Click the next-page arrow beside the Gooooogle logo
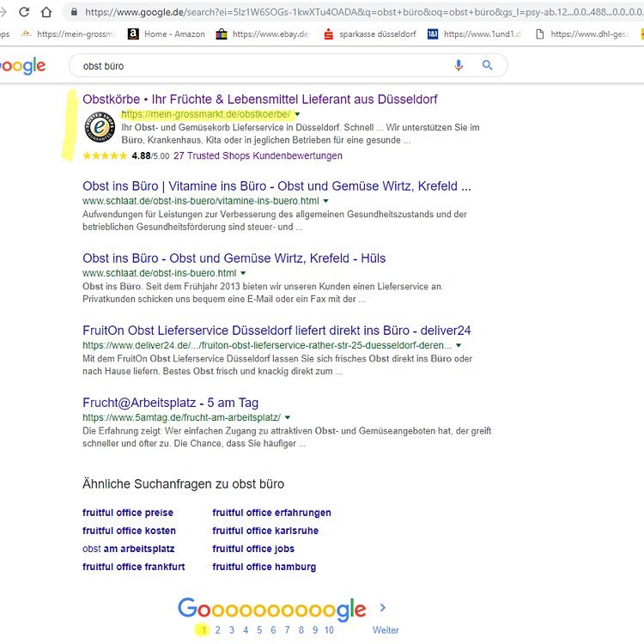This screenshot has height=644, width=644. point(383,607)
